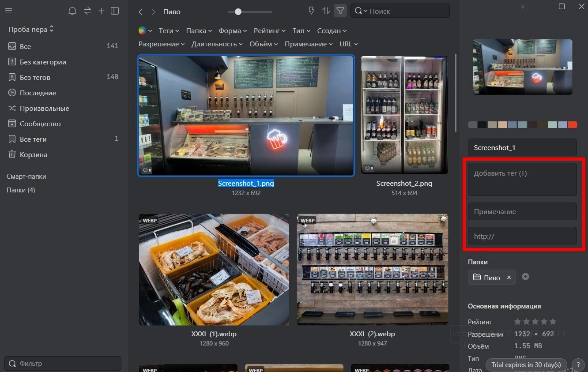Click the Папки (4) section header
The width and height of the screenshot is (588, 372).
tap(21, 190)
